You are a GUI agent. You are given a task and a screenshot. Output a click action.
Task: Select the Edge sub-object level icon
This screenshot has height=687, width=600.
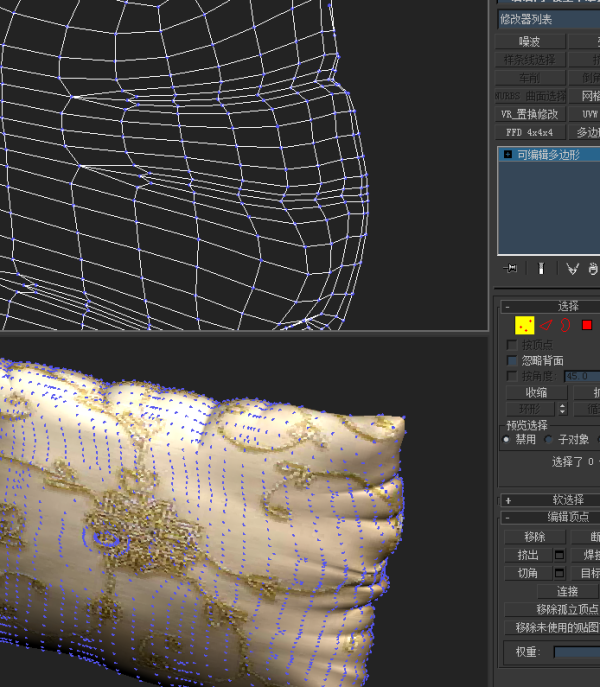[546, 325]
